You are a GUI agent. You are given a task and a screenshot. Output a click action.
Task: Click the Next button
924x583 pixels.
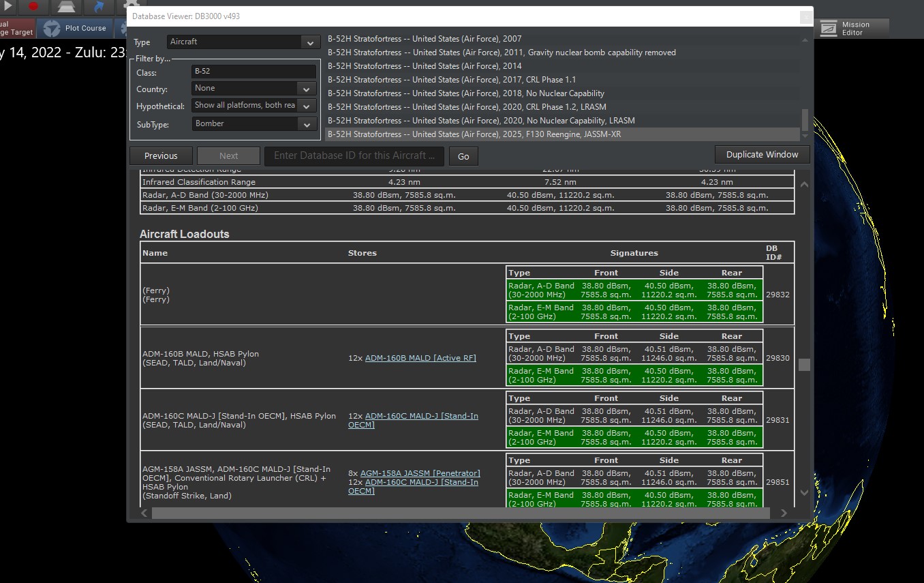click(229, 155)
